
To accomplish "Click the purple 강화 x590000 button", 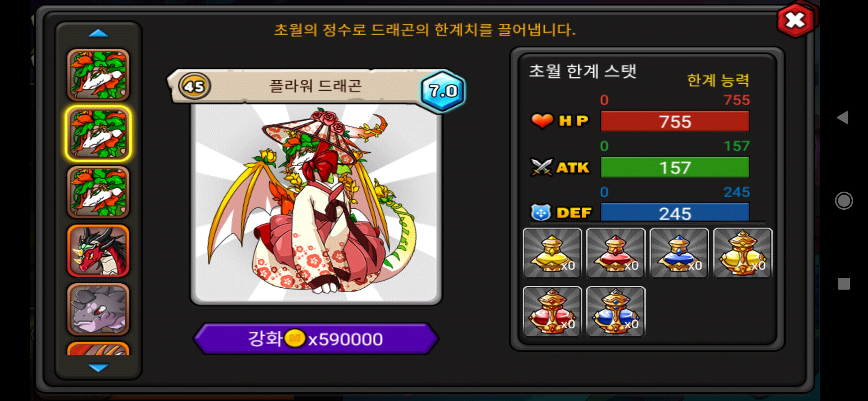I will pyautogui.click(x=316, y=339).
